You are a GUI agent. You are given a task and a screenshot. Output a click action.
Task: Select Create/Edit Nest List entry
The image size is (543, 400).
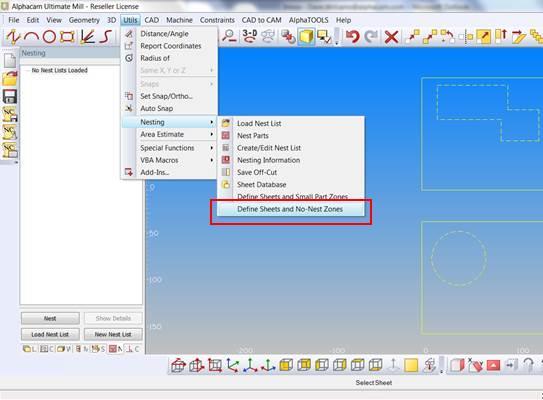click(x=269, y=148)
